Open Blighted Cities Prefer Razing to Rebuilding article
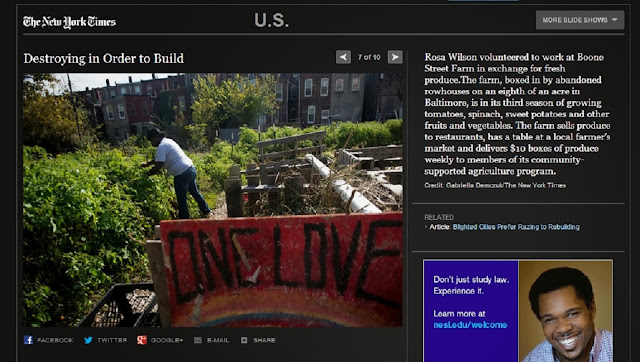 (x=516, y=227)
